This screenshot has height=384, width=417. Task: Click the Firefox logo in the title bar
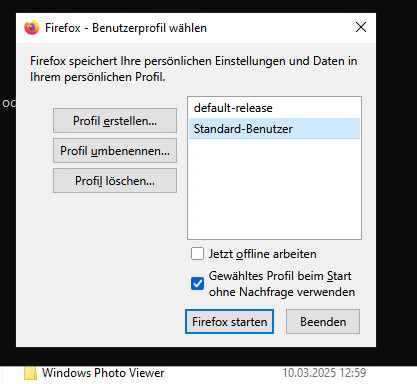click(32, 27)
